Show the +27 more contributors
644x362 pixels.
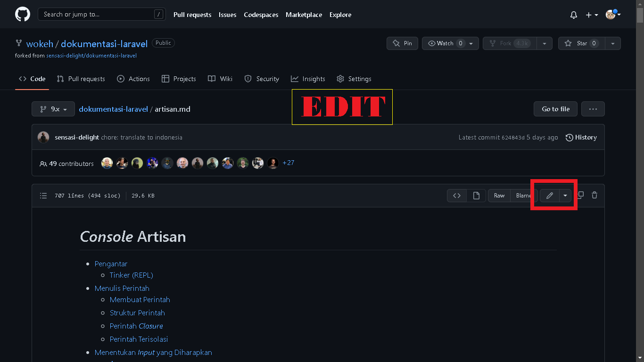click(x=288, y=163)
